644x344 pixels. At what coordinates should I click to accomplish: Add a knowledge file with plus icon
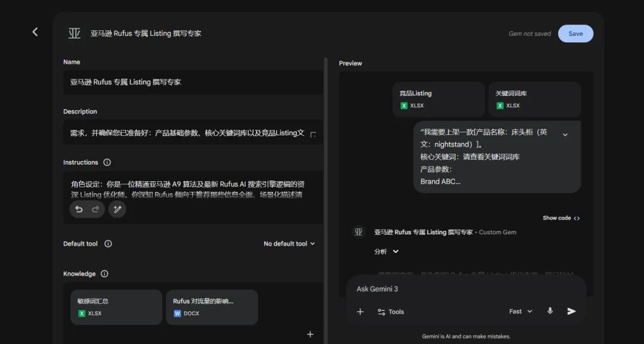pyautogui.click(x=310, y=334)
